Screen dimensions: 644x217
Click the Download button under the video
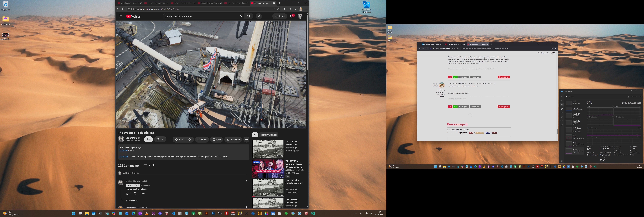point(233,140)
